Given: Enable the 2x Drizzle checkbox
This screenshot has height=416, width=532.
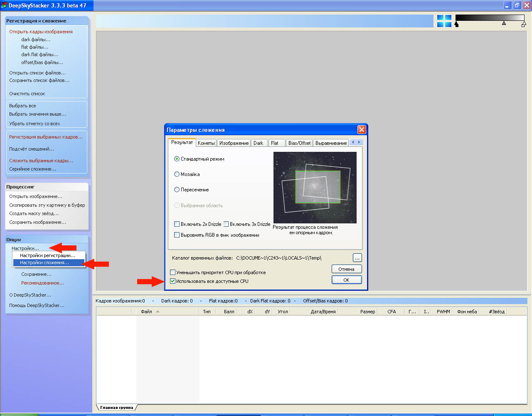Looking at the screenshot, I should click(x=177, y=224).
